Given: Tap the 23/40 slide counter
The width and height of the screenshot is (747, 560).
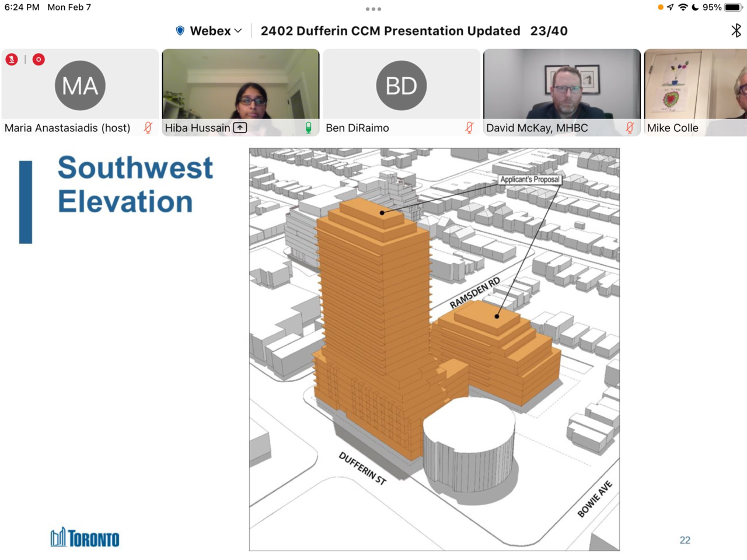Looking at the screenshot, I should point(549,31).
